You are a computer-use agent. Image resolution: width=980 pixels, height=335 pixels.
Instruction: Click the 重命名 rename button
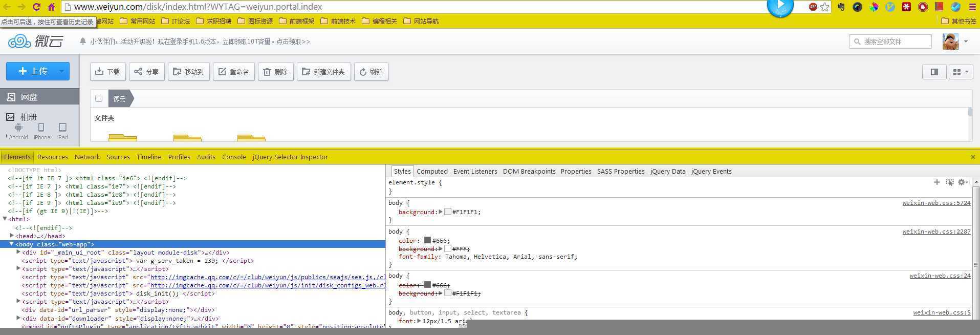coord(234,72)
